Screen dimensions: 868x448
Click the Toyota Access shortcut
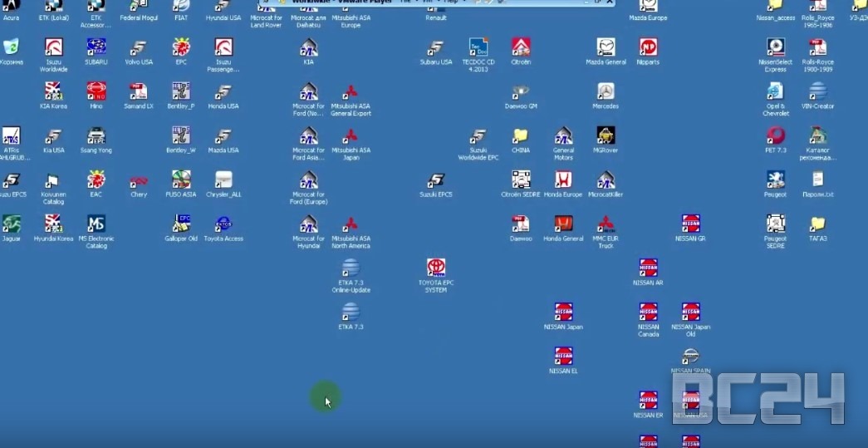(223, 224)
